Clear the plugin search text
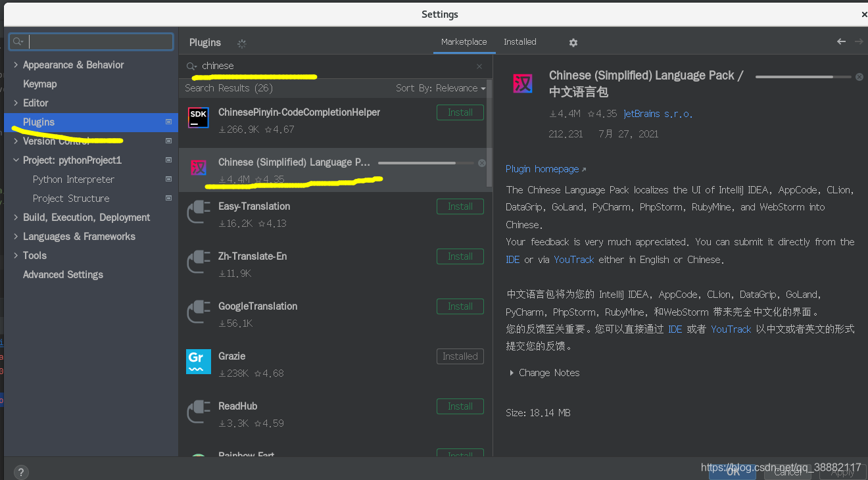The width and height of the screenshot is (868, 480). tap(479, 66)
